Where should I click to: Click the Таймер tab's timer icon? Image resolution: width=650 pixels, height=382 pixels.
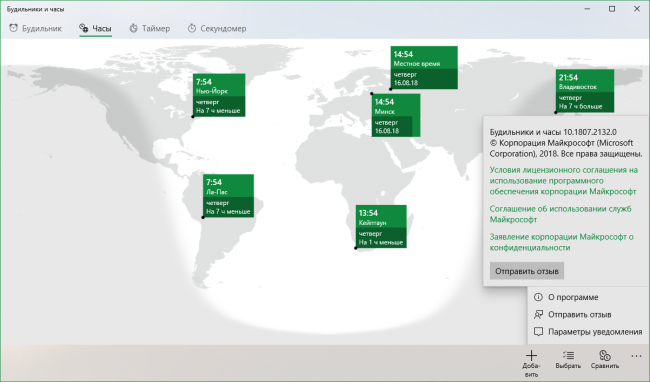tap(133, 28)
